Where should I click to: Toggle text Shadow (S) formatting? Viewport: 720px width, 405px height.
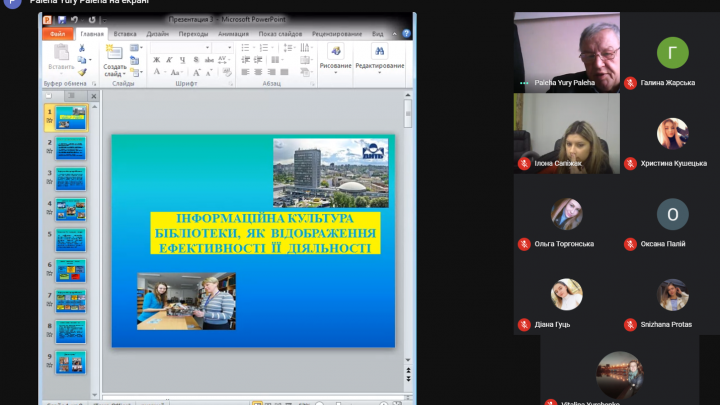196,60
